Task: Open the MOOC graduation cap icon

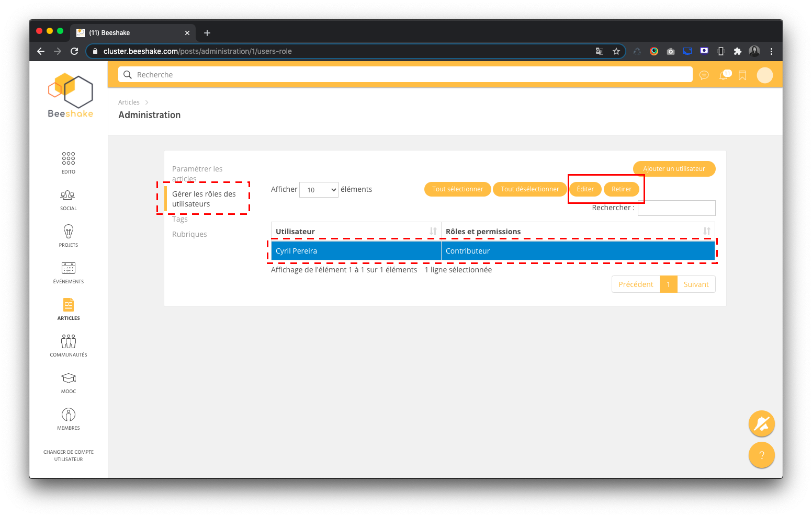Action: click(x=69, y=378)
